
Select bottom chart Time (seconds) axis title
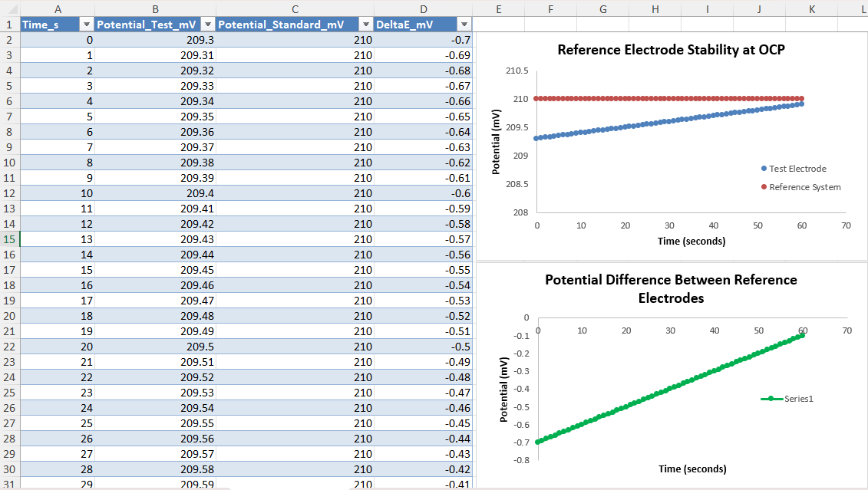pyautogui.click(x=692, y=469)
